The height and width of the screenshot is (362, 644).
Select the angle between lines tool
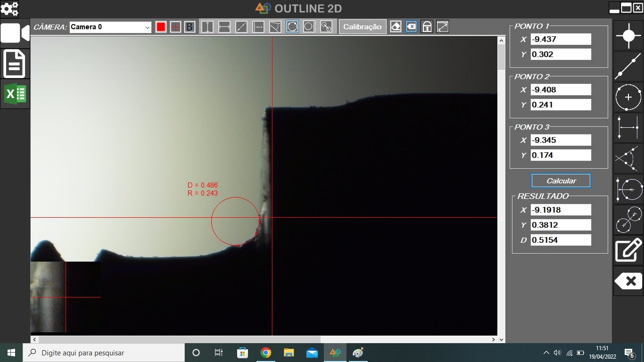(x=628, y=158)
